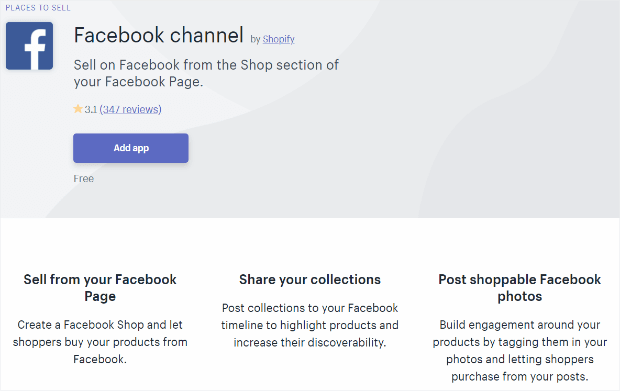Select the 'Sell from your Facebook Page' heading

coord(100,288)
